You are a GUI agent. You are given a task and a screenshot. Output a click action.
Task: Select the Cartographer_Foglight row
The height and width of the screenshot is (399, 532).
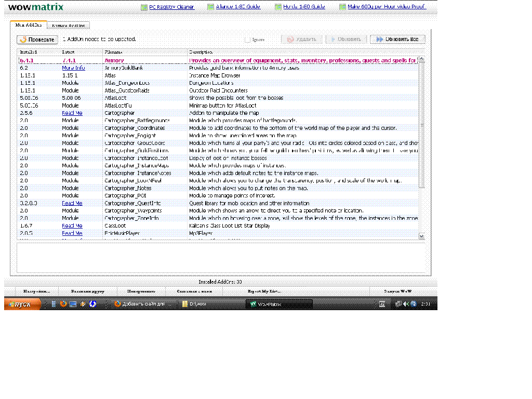pos(218,136)
